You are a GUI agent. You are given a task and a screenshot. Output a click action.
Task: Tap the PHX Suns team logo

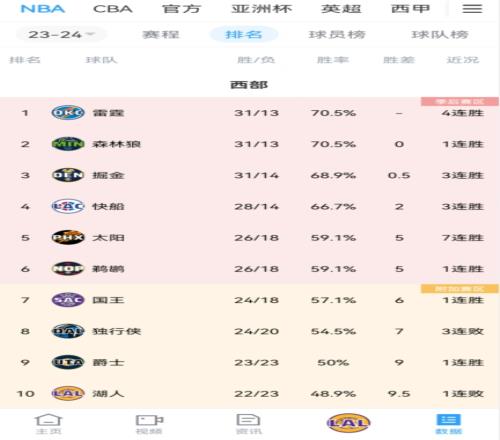pyautogui.click(x=68, y=238)
